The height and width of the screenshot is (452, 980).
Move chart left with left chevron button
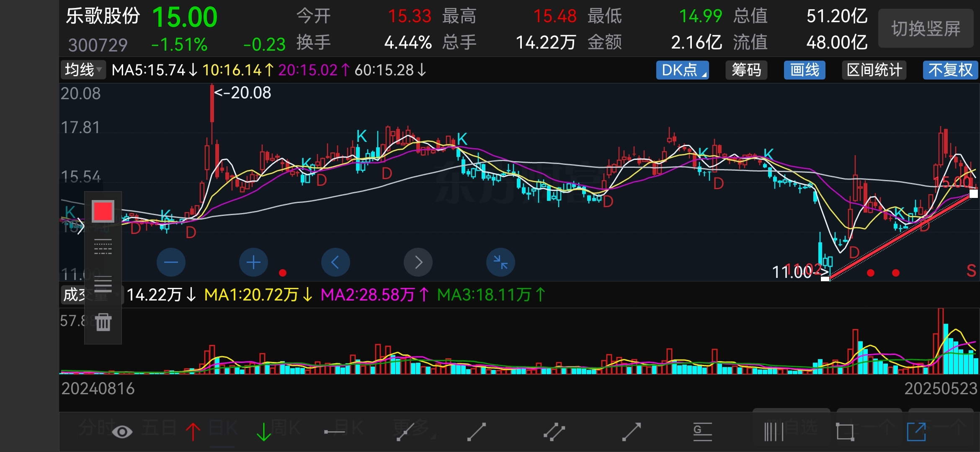pyautogui.click(x=335, y=262)
